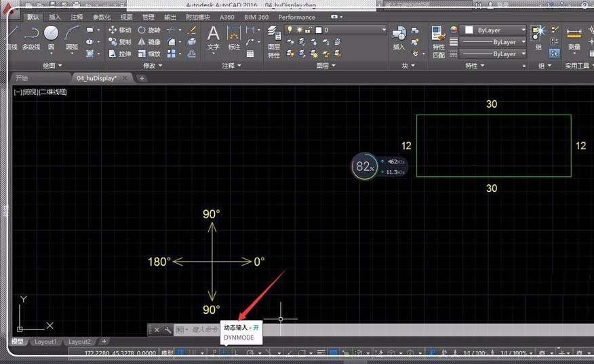This screenshot has width=594, height=364.
Task: Toggle the layer lightbulb on/off icon
Action: (290, 31)
